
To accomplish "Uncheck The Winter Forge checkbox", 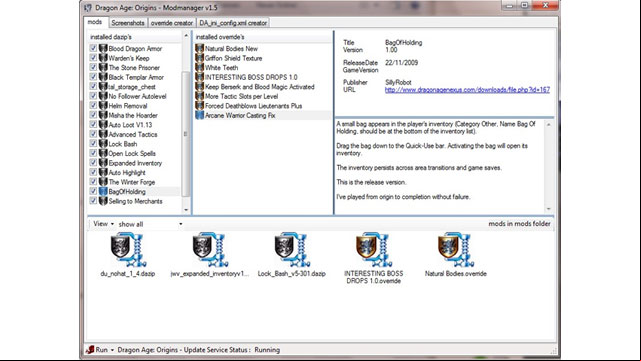I will pos(93,182).
